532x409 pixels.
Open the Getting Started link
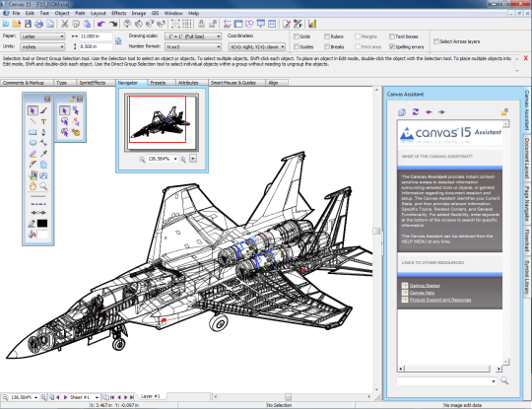point(425,286)
